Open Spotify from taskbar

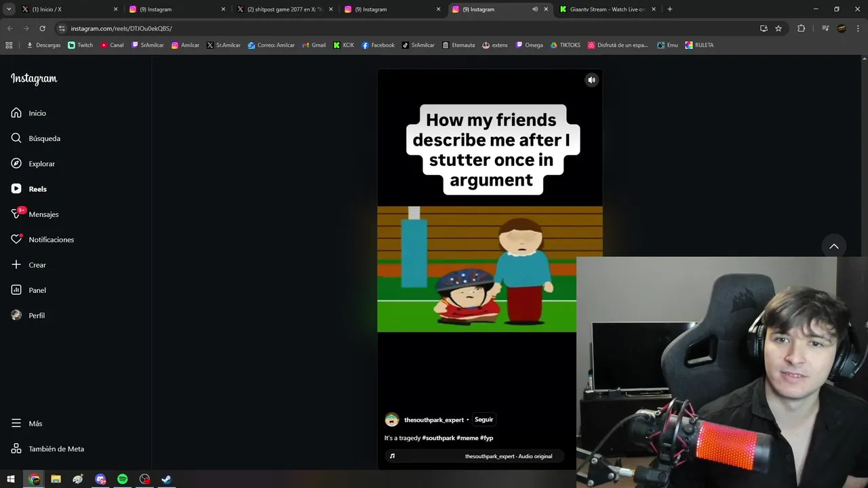(122, 479)
